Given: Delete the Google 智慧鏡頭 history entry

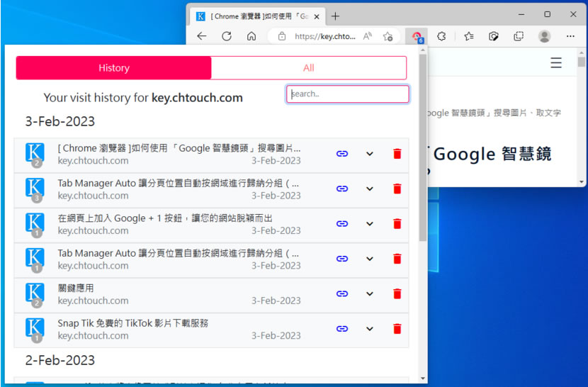Looking at the screenshot, I should (397, 154).
